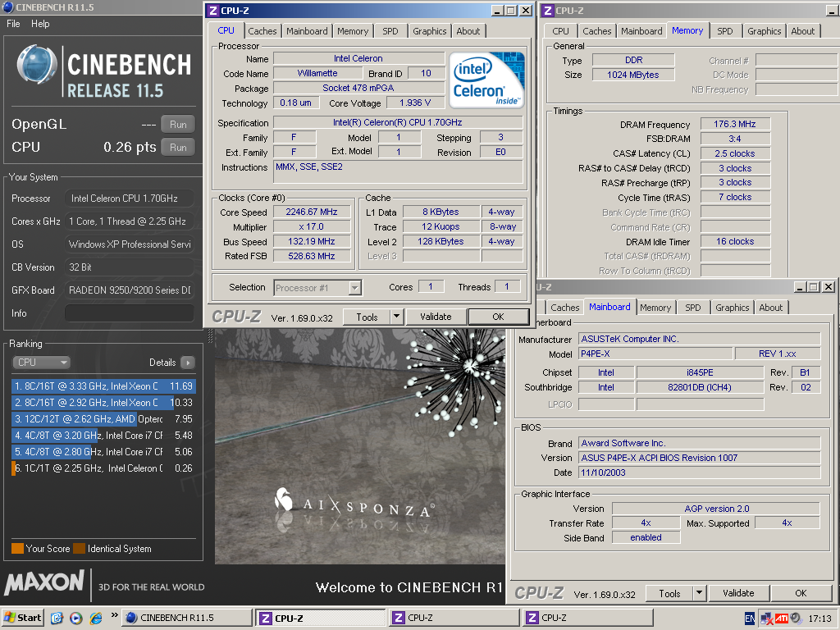Click the Cinebench sphere logo

pyautogui.click(x=37, y=66)
